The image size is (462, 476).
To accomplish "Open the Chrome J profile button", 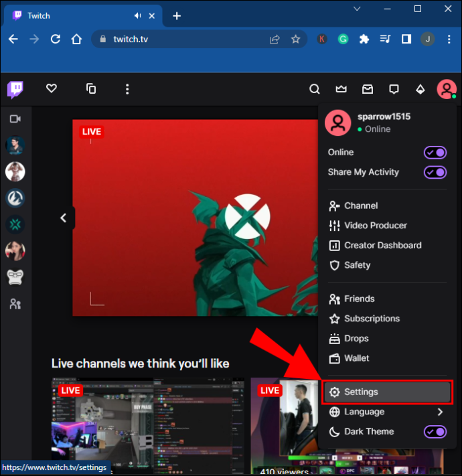I will tap(427, 39).
